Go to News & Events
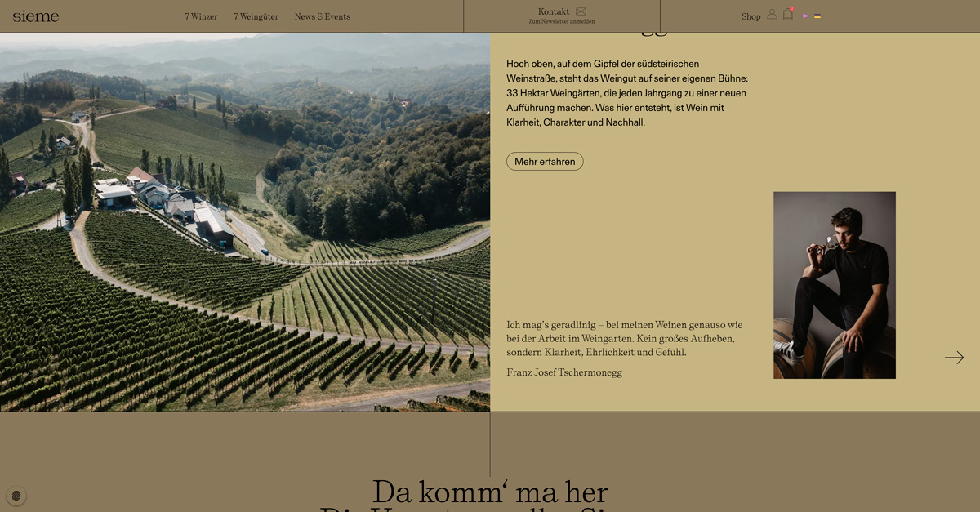 [323, 16]
